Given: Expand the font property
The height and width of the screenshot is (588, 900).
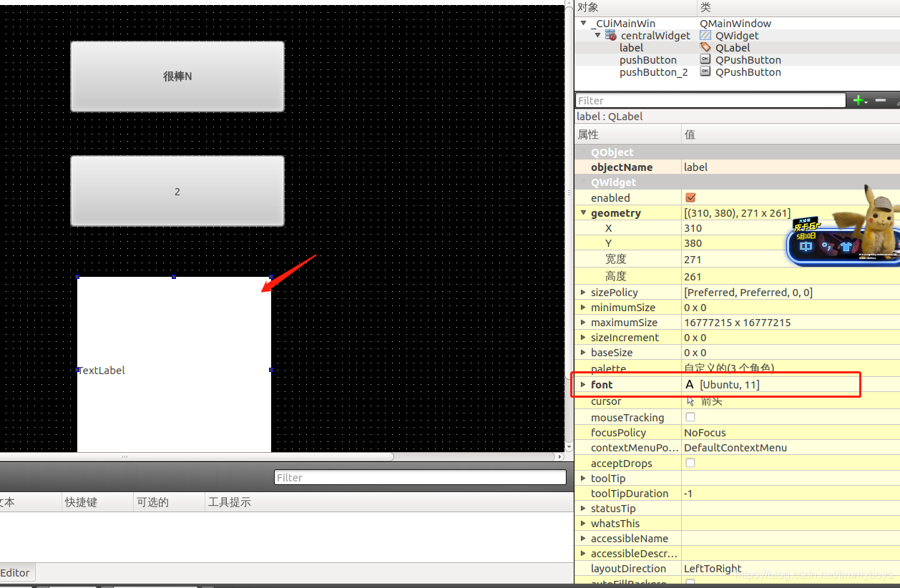Looking at the screenshot, I should 583,384.
